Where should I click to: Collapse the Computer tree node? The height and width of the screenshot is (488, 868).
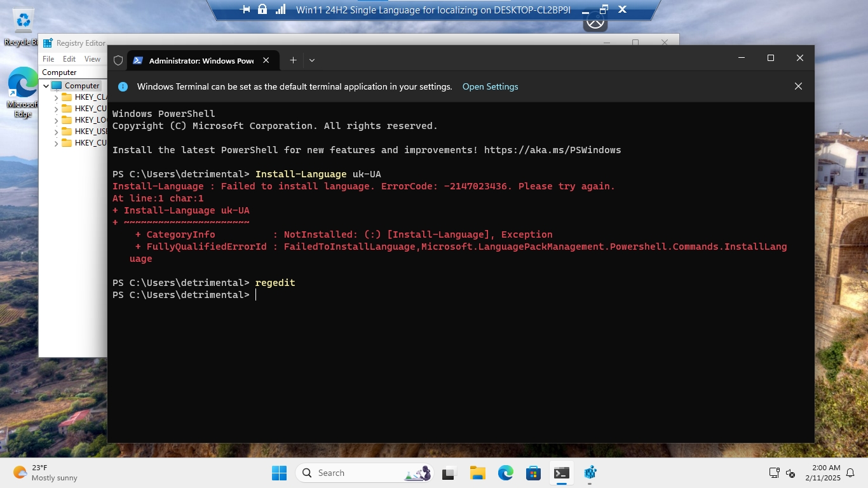(46, 86)
